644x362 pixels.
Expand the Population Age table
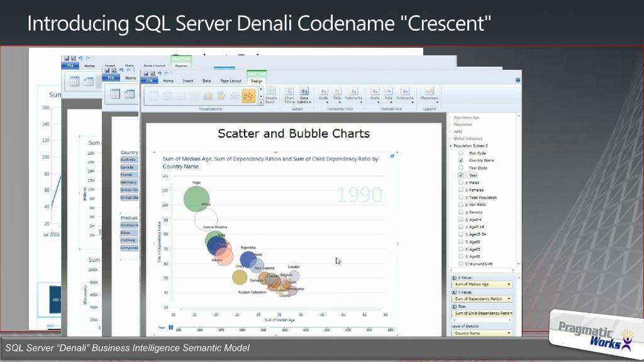(x=450, y=118)
